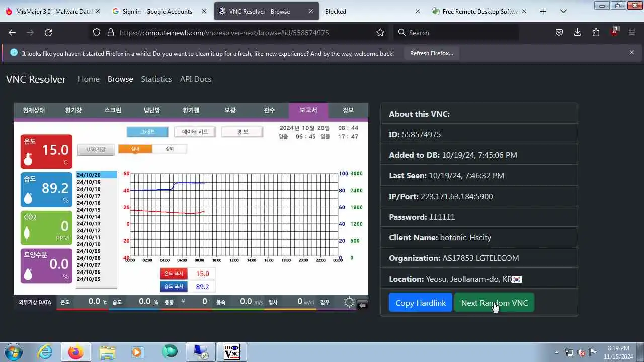Click the red 온도 15.0 tile
644x362 pixels.
click(x=46, y=151)
